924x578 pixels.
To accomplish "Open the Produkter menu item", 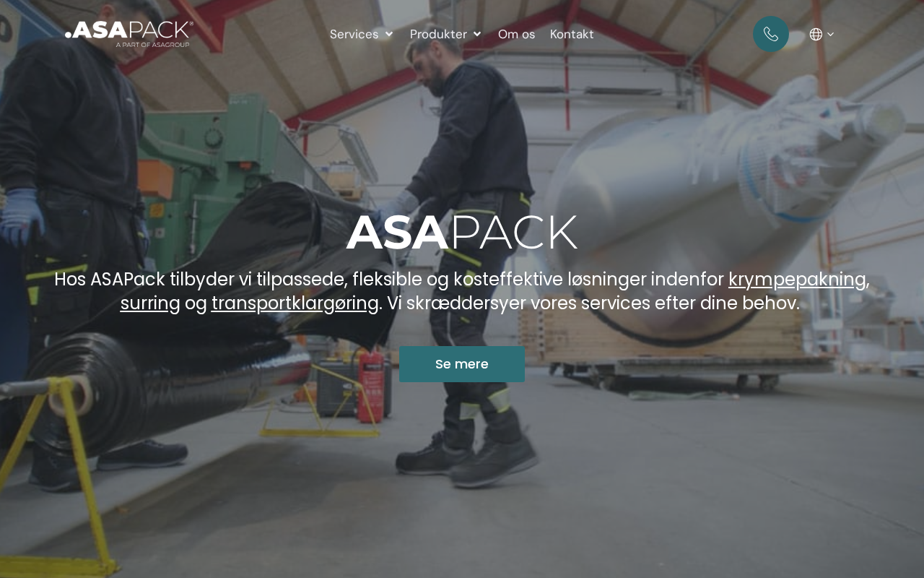I will (x=438, y=34).
